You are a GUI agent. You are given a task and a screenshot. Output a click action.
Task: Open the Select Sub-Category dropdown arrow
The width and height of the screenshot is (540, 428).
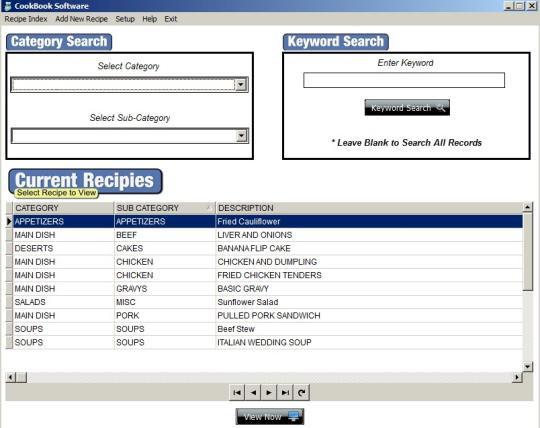click(x=241, y=136)
